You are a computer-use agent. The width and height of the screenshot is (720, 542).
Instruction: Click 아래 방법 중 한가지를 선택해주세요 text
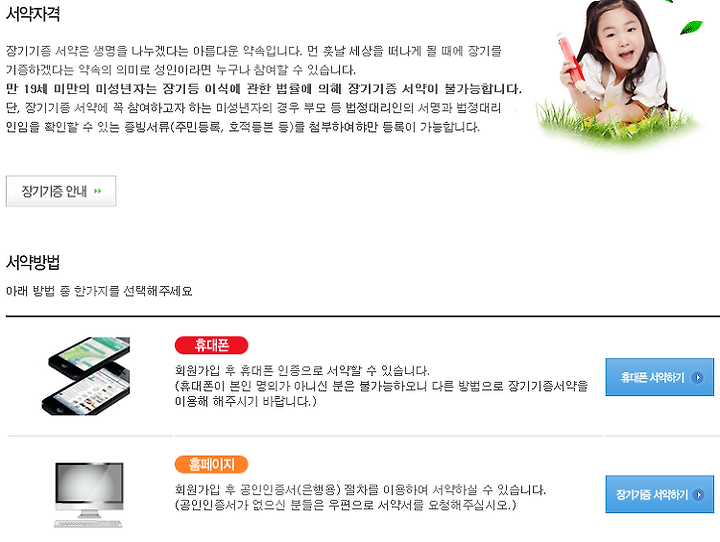[99, 291]
